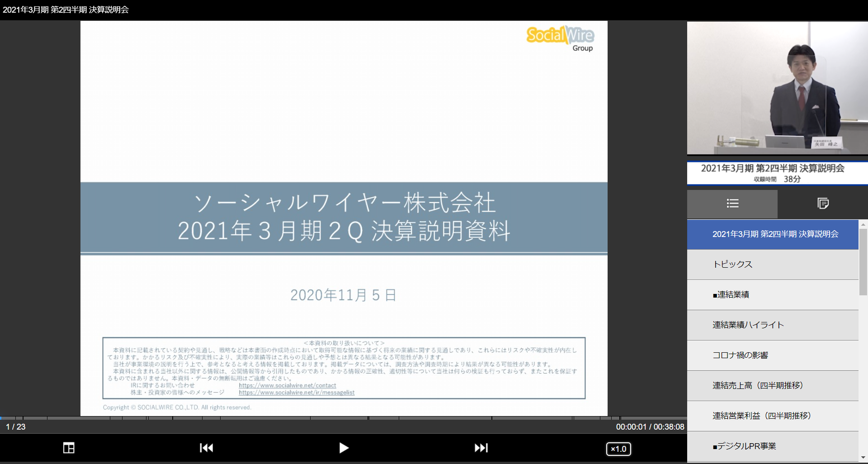
Task: Open the 連結業績ハイライト chapter
Action: (x=773, y=325)
